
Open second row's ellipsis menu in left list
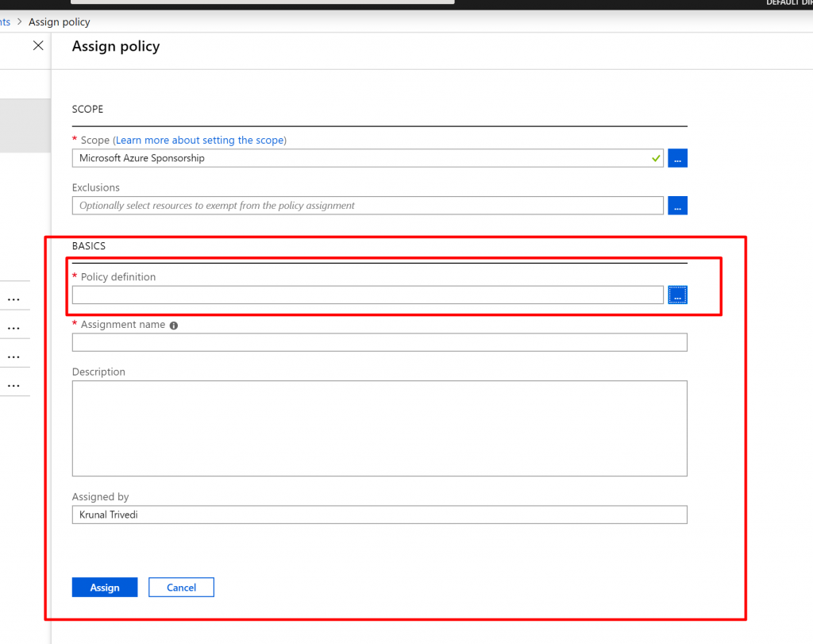[x=13, y=328]
